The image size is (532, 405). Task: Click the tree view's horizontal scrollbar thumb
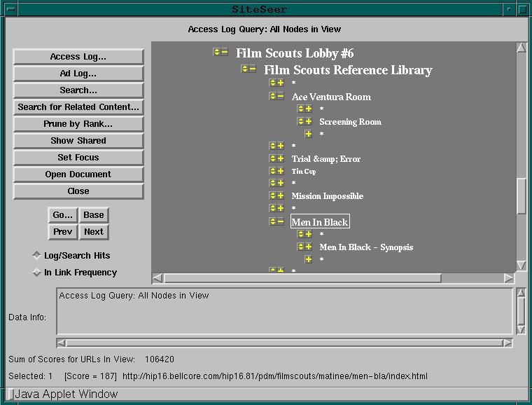302,278
